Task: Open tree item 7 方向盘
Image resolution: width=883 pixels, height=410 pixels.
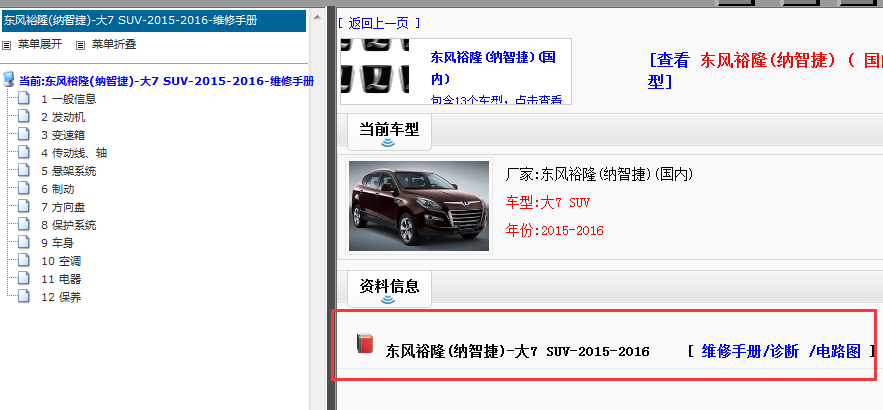Action: 63,207
